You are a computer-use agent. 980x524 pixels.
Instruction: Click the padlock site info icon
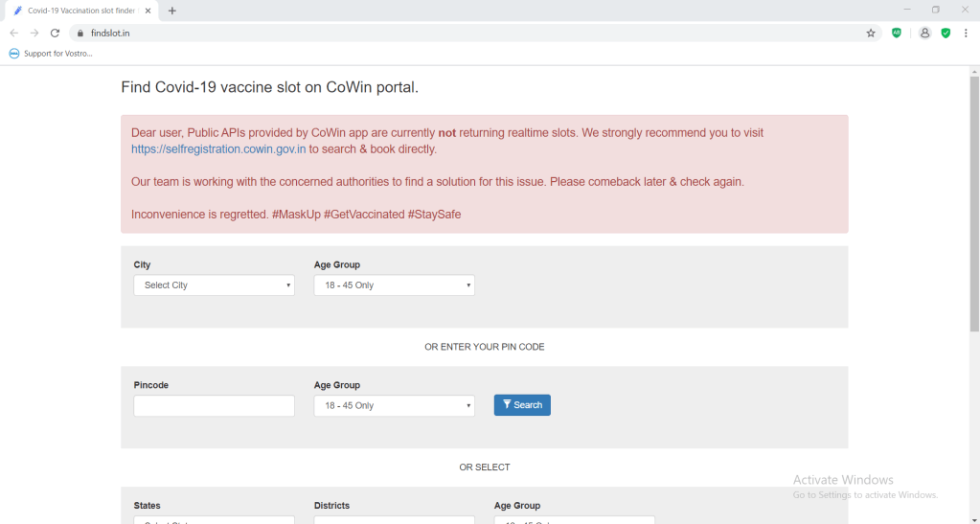80,33
